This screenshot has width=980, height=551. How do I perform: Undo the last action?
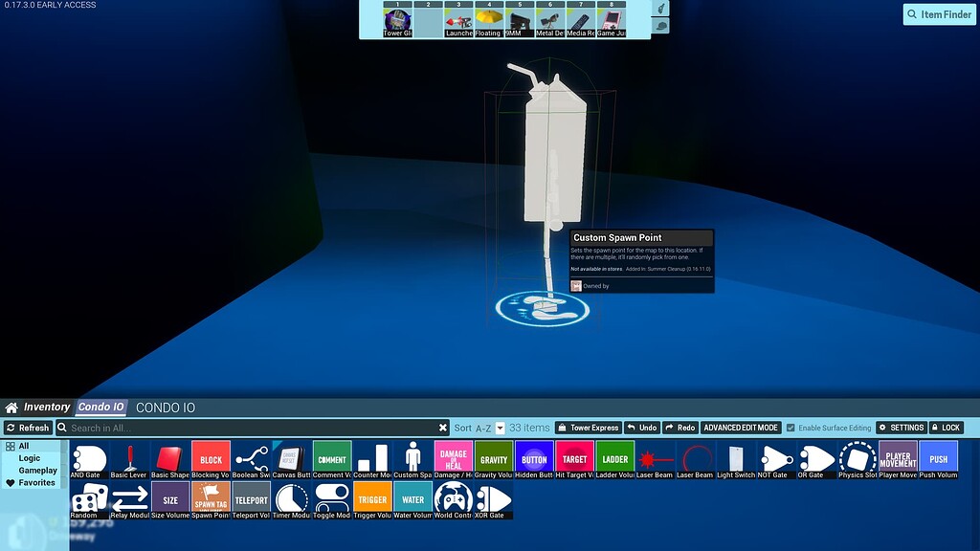pyautogui.click(x=642, y=428)
